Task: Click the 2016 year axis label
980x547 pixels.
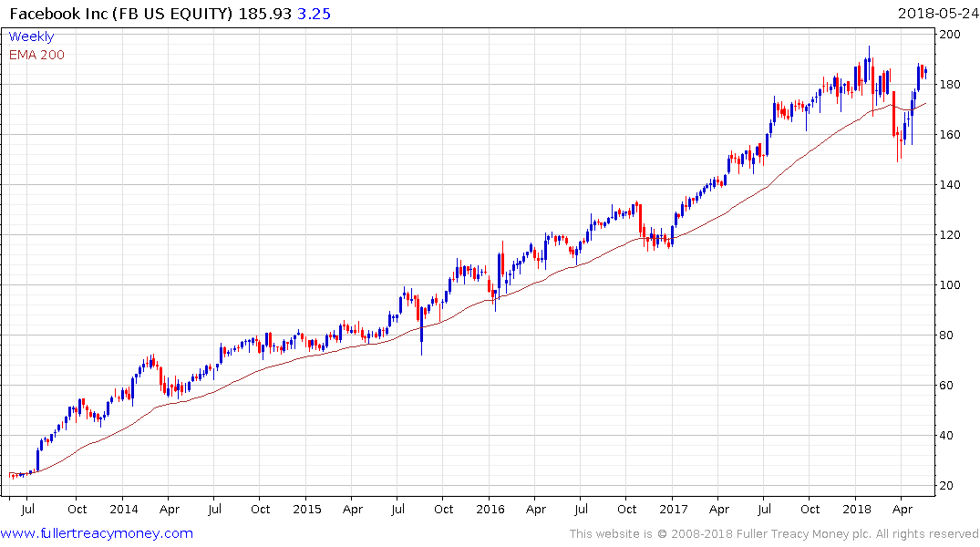Action: click(x=490, y=509)
